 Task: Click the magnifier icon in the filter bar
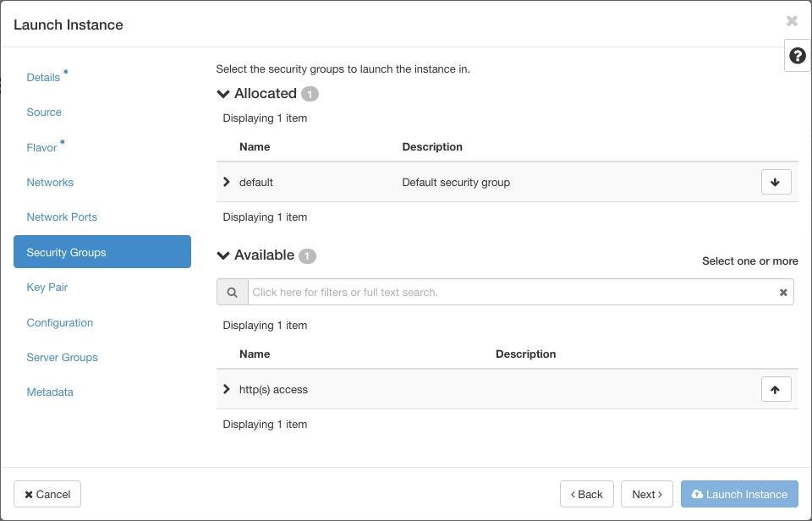(x=232, y=291)
